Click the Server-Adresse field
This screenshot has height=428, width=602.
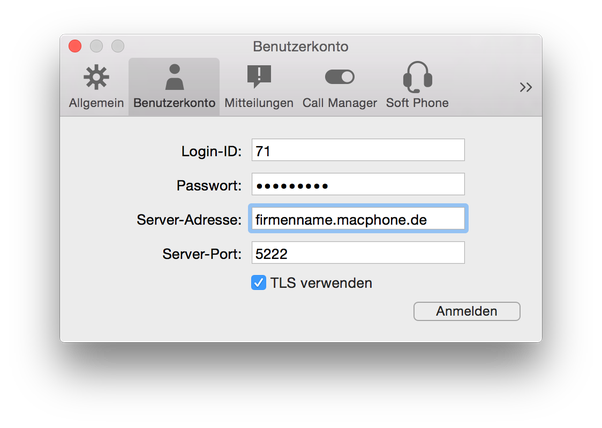click(358, 219)
